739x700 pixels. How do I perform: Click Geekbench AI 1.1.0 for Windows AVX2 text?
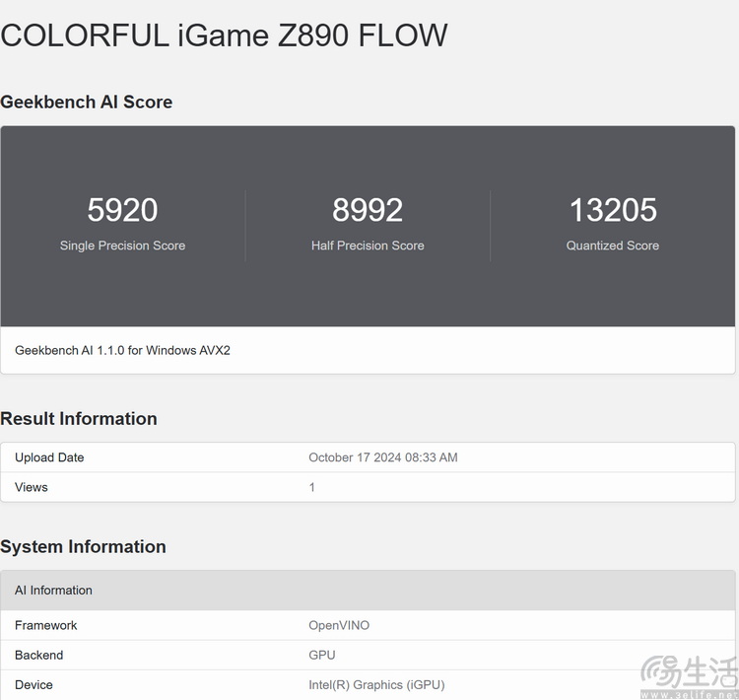coord(122,350)
